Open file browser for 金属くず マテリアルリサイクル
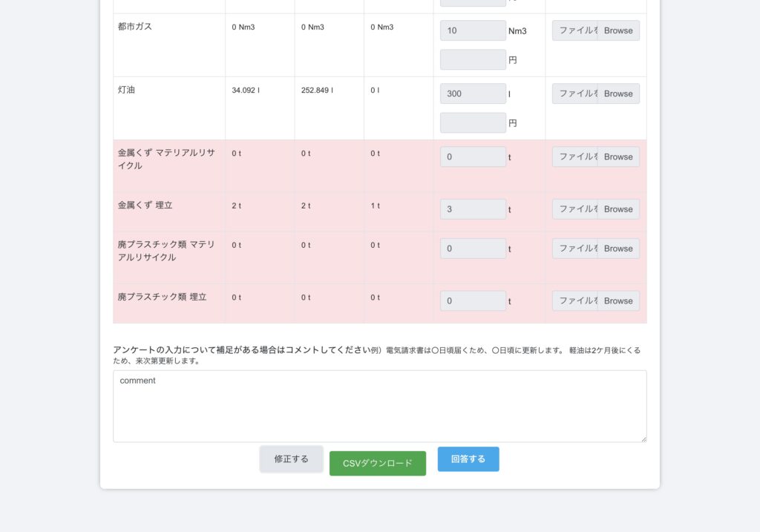 tap(617, 157)
